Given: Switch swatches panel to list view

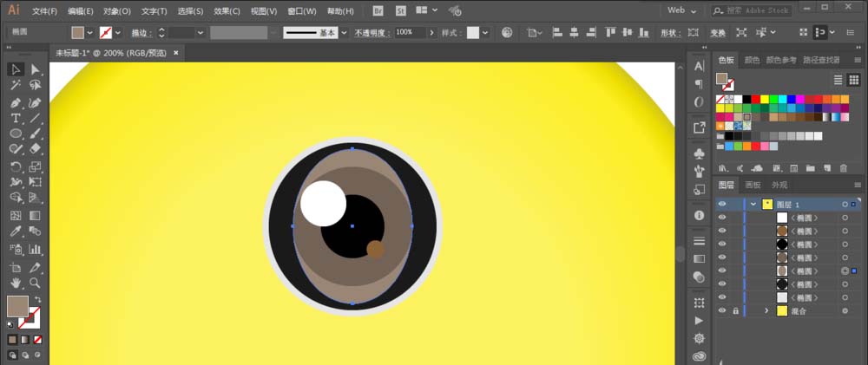Looking at the screenshot, I should click(838, 80).
